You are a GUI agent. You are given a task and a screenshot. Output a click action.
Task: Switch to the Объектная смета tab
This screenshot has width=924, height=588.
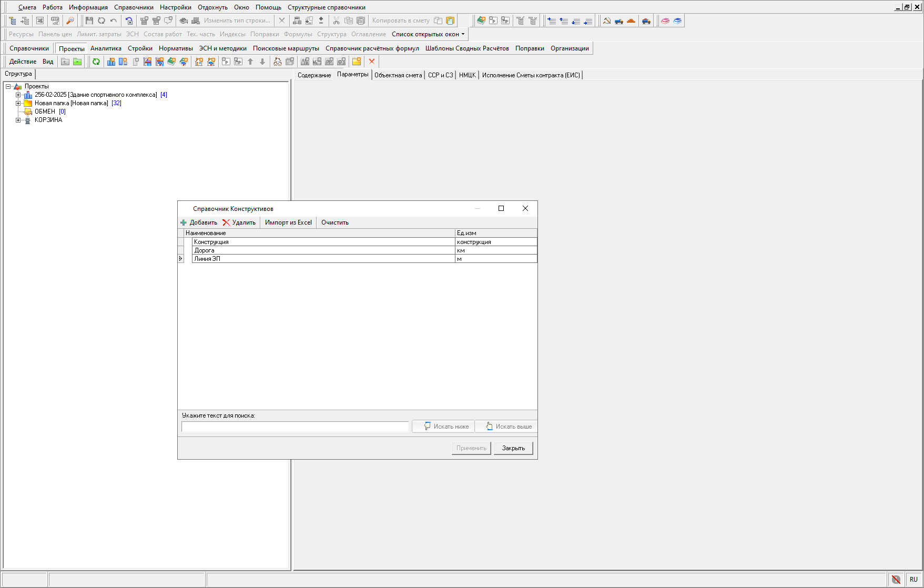(x=398, y=75)
